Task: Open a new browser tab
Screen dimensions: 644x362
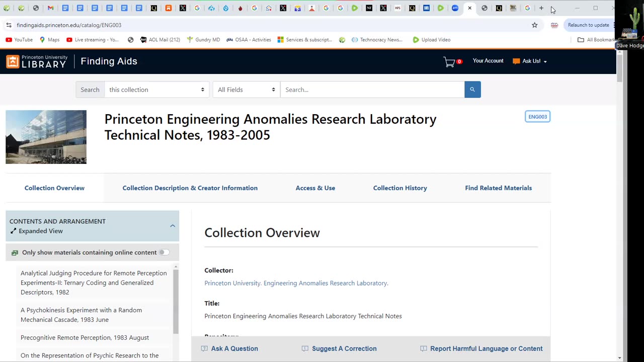Action: 541,8
